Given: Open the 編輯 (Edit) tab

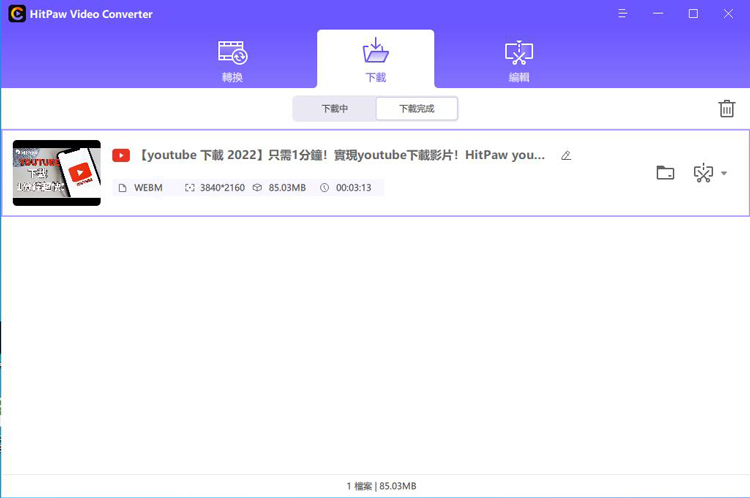Looking at the screenshot, I should (519, 61).
